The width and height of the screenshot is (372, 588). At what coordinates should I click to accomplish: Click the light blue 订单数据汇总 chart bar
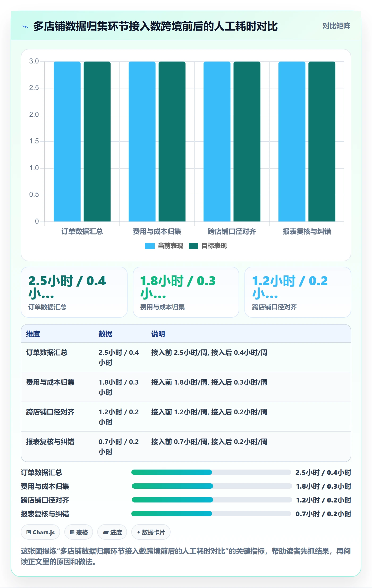[x=67, y=141]
